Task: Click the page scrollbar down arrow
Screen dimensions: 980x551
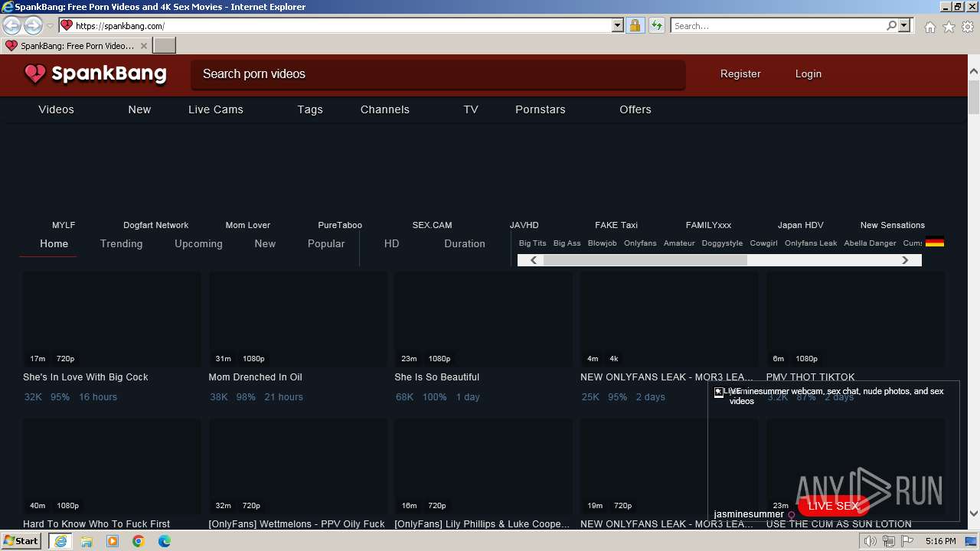Action: (x=974, y=514)
